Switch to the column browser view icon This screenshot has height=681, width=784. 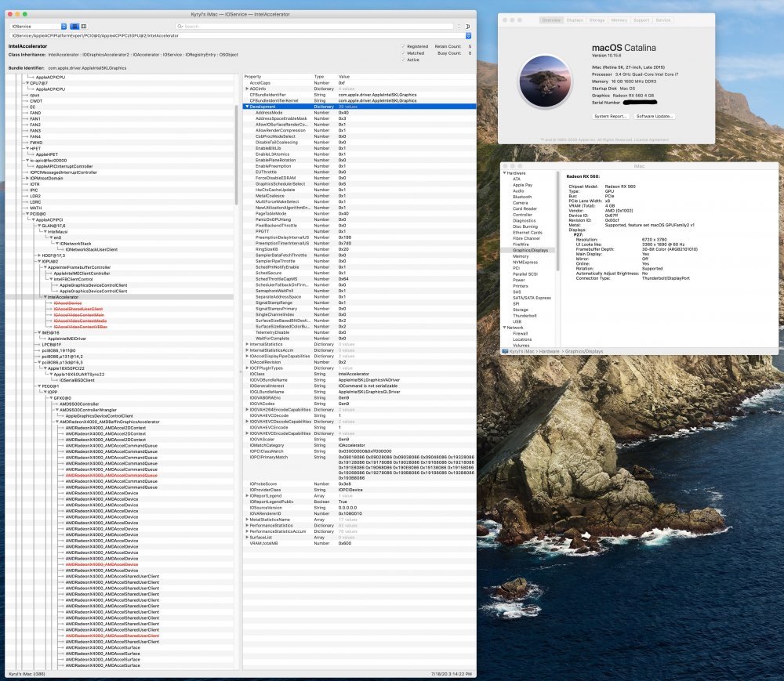pyautogui.click(x=84, y=26)
